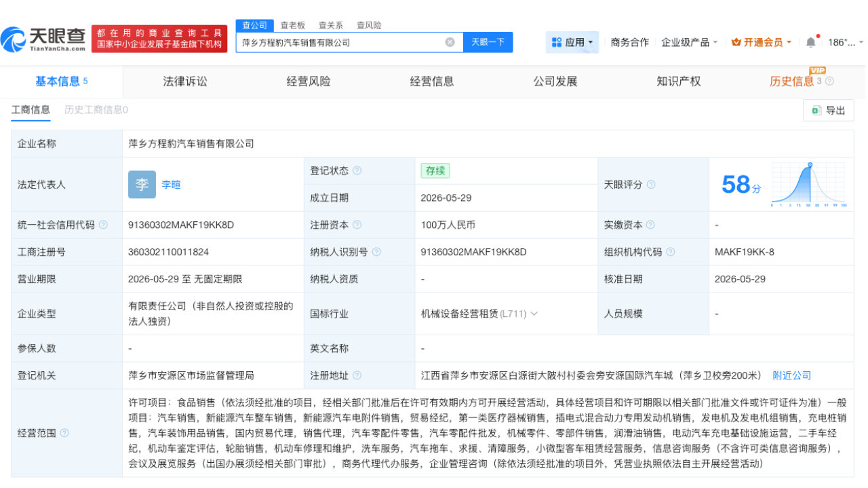The image size is (868, 488).
Task: Open the 历史信息 tab
Action: point(802,81)
